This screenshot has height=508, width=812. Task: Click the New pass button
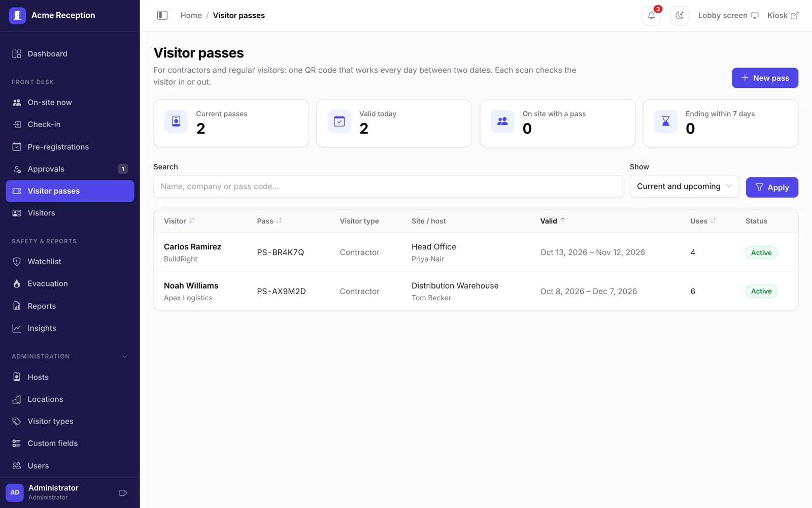[765, 78]
